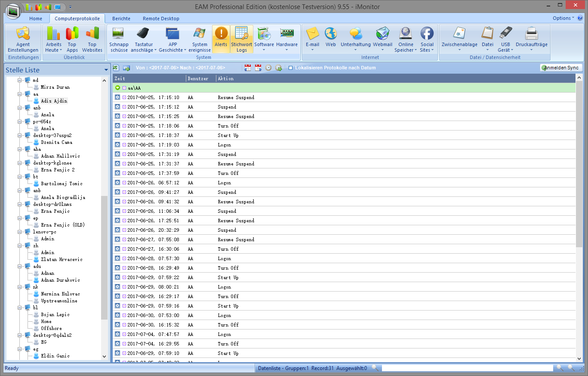
Task: Open Stichwort Logs
Action: 241,39
